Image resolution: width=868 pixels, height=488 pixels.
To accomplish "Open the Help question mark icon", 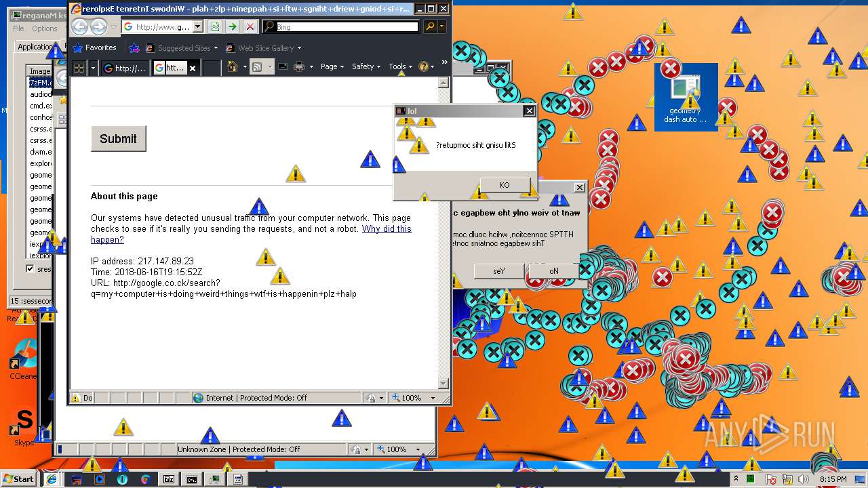I will [423, 66].
